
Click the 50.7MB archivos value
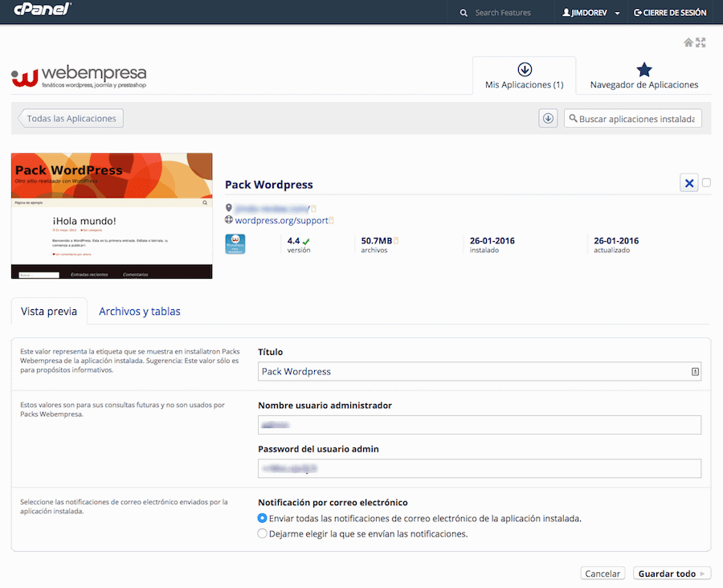tap(377, 241)
